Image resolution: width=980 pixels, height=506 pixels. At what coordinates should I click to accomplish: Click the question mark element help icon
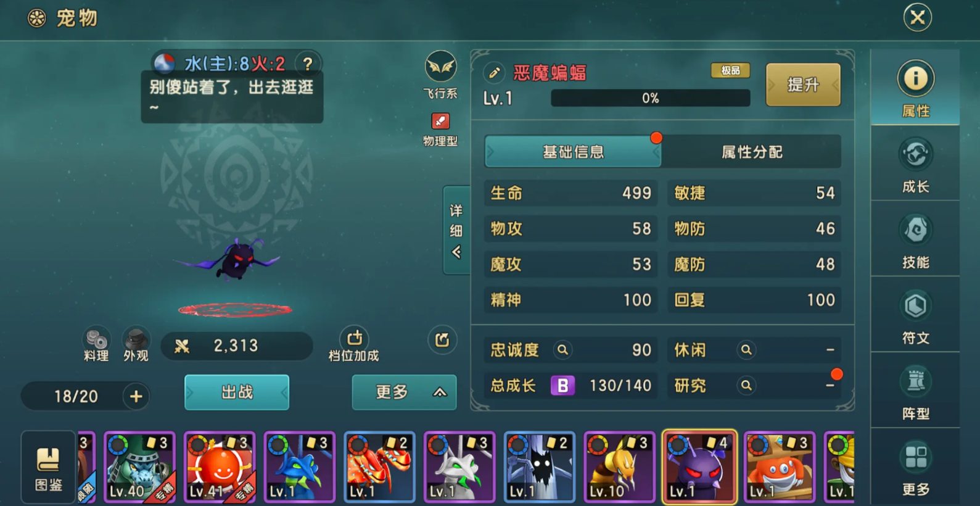pyautogui.click(x=308, y=64)
